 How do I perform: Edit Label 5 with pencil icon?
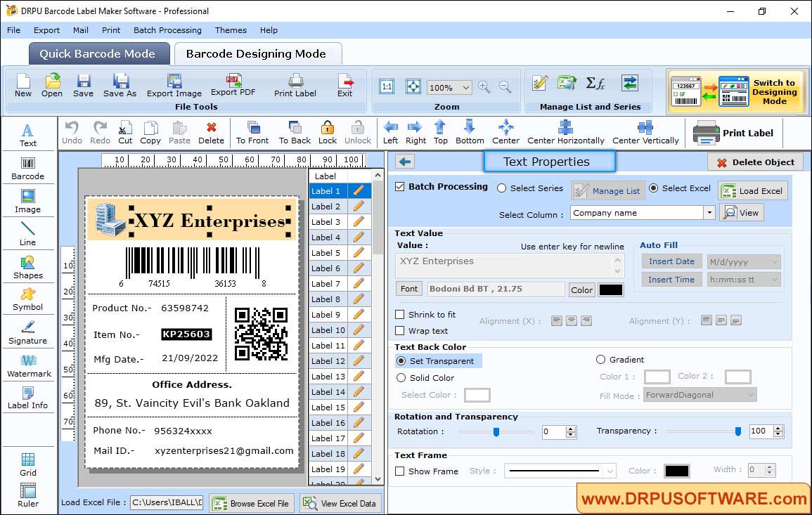pyautogui.click(x=359, y=253)
